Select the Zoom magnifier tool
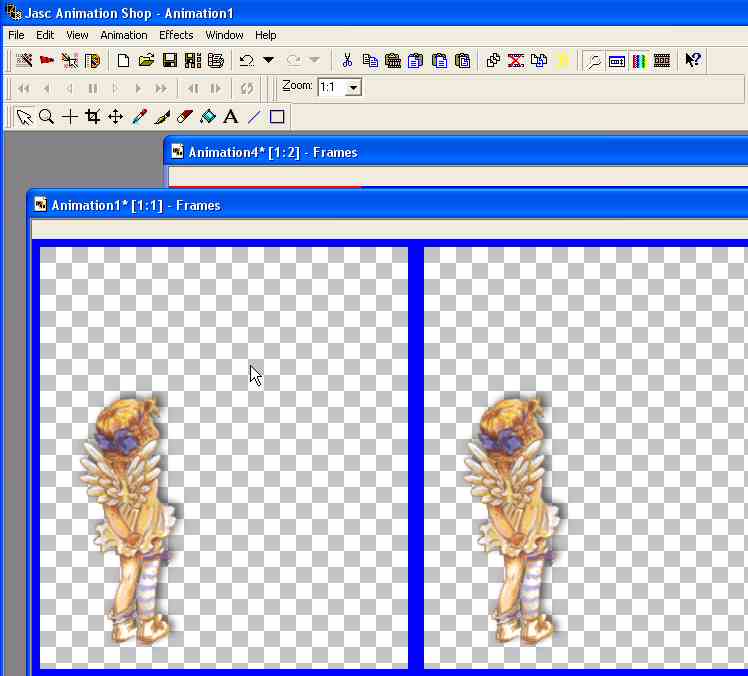 [46, 117]
